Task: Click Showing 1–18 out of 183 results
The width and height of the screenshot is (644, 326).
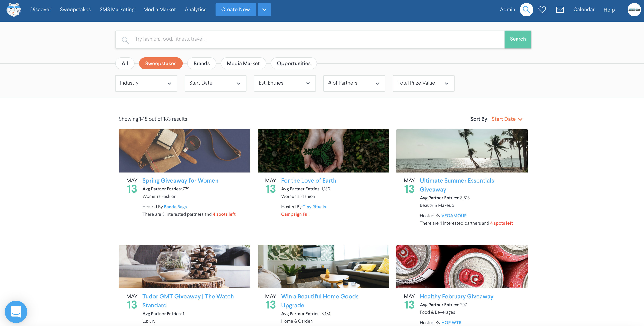Action: click(153, 119)
